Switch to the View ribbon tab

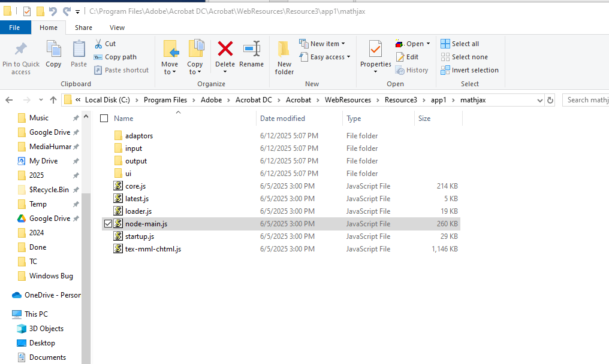pos(117,28)
